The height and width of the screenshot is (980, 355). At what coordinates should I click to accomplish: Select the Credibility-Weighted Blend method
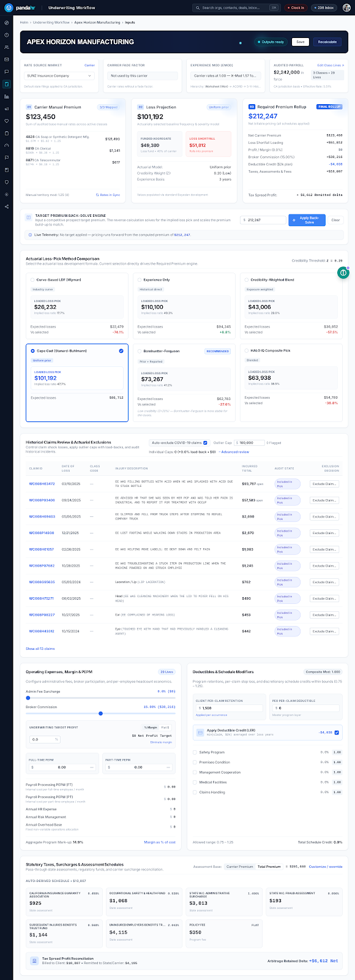coord(246,280)
